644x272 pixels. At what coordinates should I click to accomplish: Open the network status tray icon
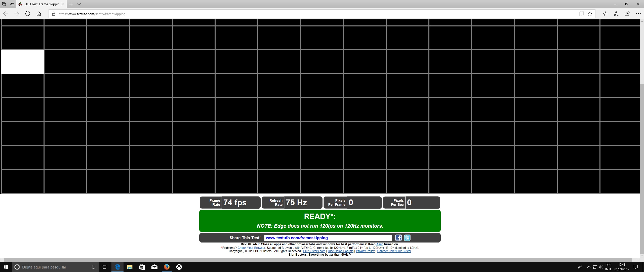point(595,267)
